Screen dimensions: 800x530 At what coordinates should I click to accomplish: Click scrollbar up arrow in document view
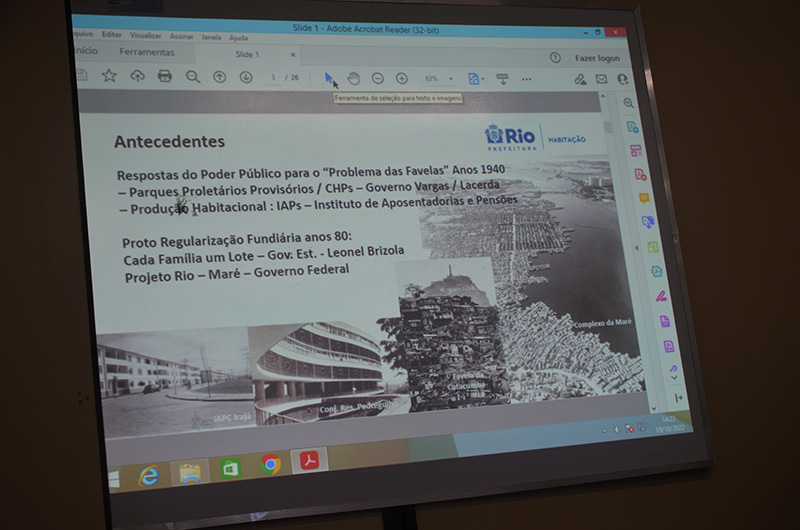tap(603, 96)
